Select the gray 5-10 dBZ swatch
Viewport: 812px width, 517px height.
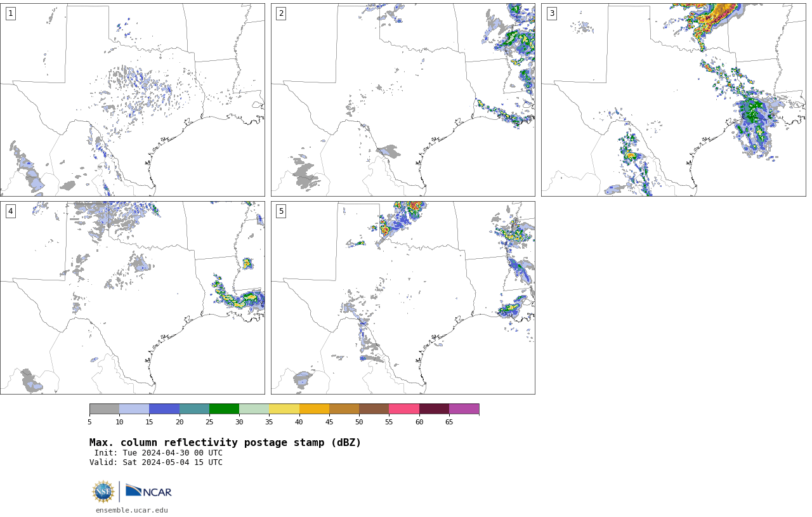click(104, 409)
